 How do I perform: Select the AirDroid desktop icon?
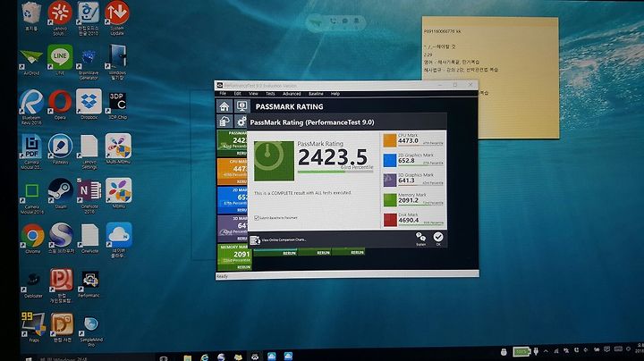coord(31,62)
